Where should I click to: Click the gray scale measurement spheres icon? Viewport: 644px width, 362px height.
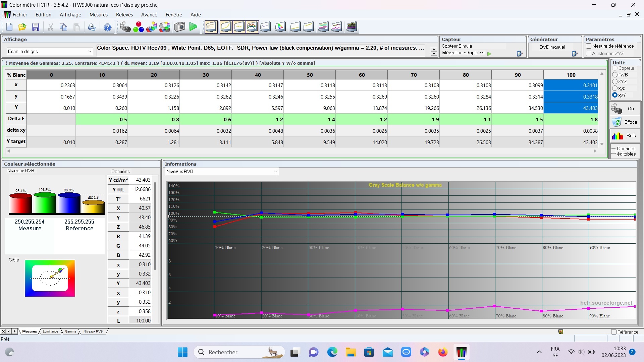[125, 27]
